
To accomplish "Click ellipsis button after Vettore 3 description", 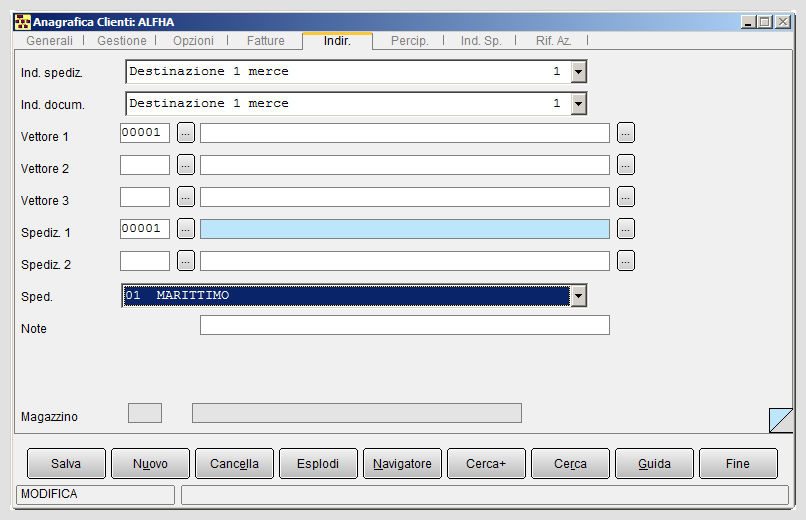I will (x=626, y=197).
